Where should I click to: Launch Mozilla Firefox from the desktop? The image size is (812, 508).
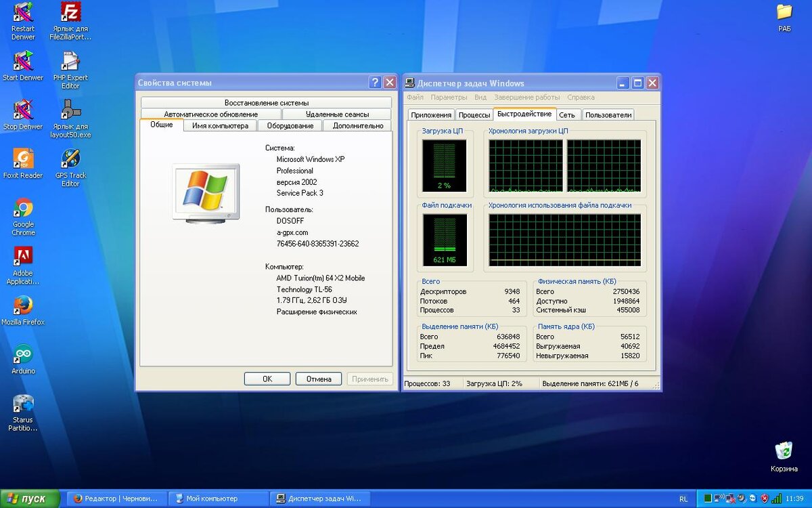click(x=23, y=305)
